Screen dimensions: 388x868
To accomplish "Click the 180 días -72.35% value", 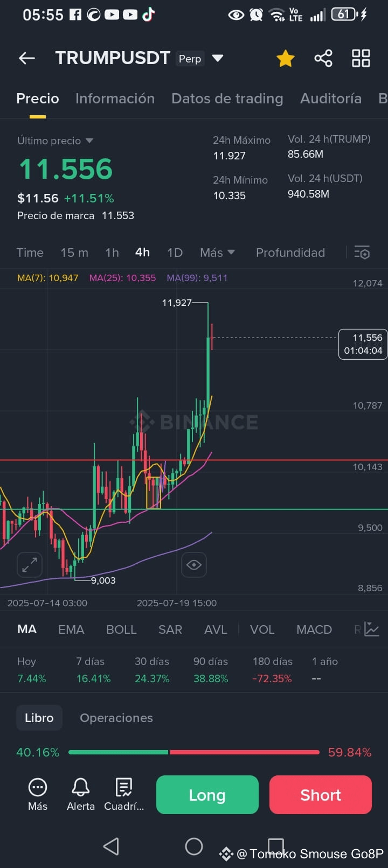I will (272, 678).
